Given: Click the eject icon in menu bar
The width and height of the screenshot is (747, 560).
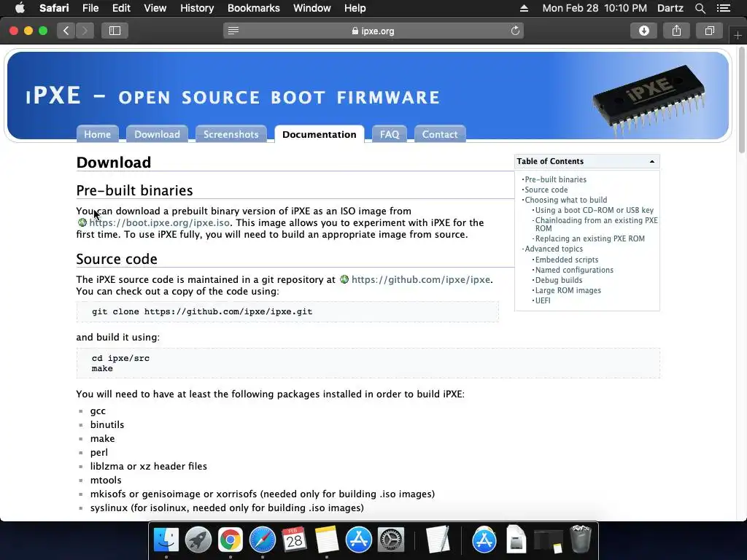Looking at the screenshot, I should 524,8.
